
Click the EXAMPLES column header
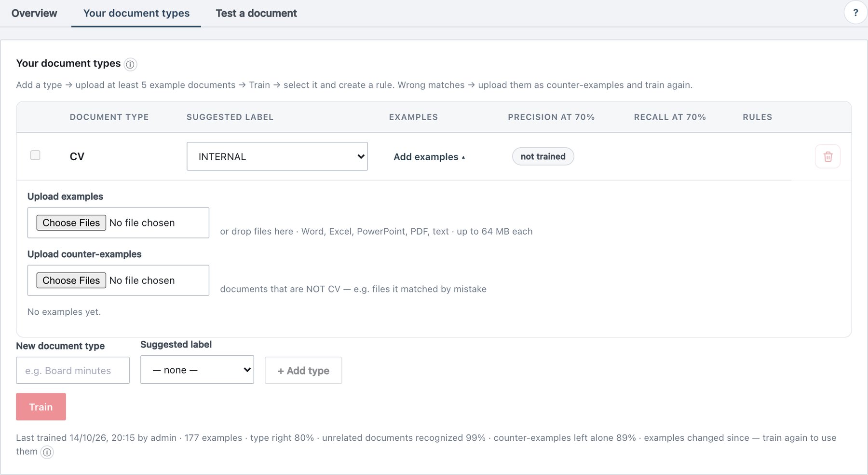413,117
